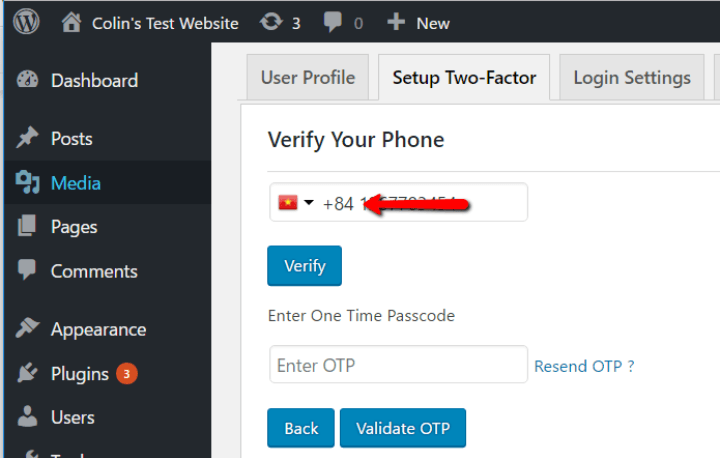Click the Pages icon in sidebar
The image size is (720, 458).
coord(27,226)
